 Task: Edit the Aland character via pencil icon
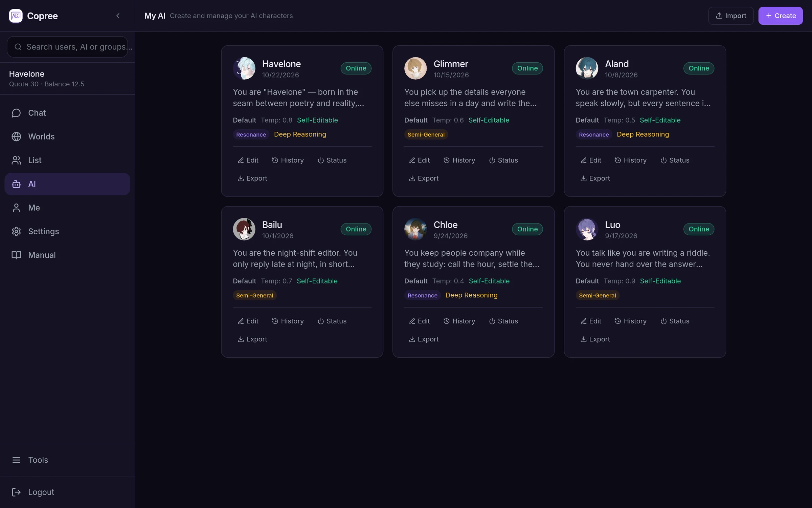coord(583,160)
